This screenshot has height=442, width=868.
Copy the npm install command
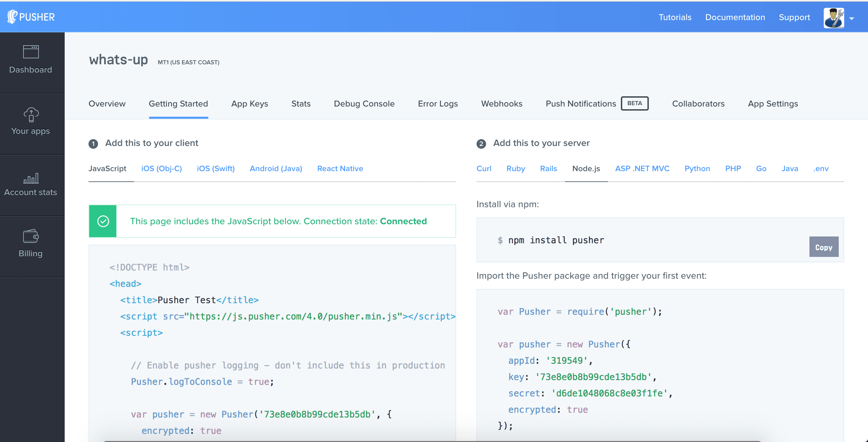pos(823,247)
